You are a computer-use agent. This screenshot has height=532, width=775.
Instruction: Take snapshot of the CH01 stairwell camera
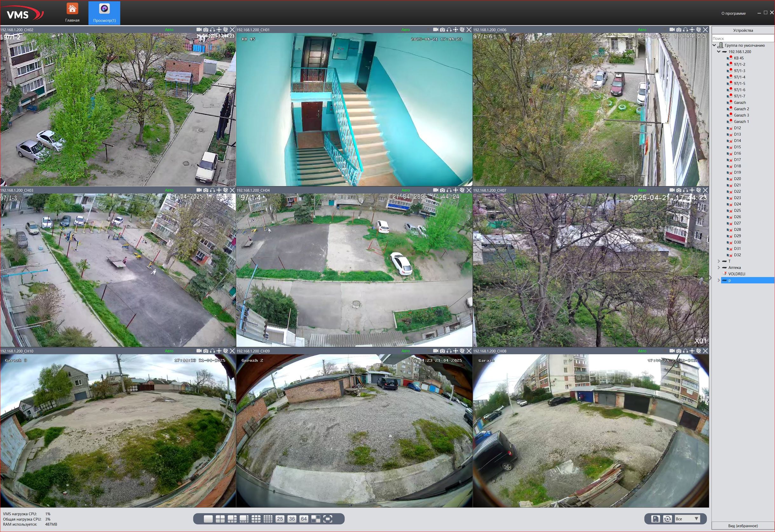click(x=442, y=30)
